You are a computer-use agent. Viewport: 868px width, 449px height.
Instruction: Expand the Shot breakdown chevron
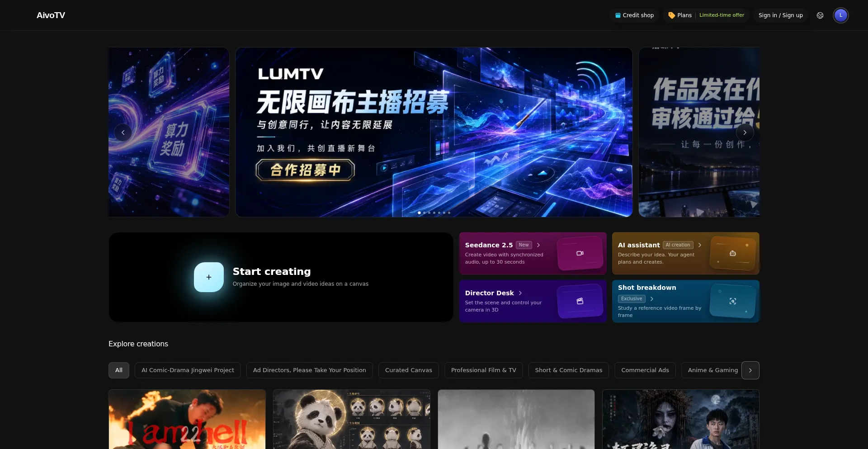tap(652, 299)
